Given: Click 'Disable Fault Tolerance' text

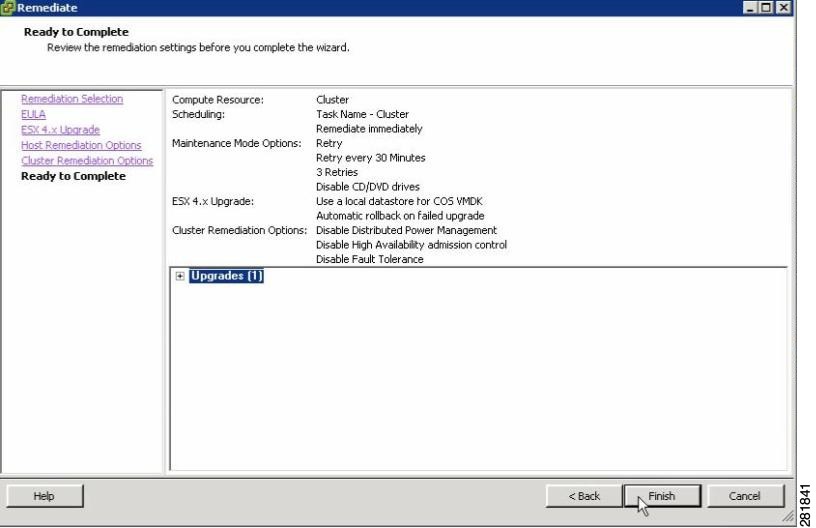Looking at the screenshot, I should click(369, 260).
